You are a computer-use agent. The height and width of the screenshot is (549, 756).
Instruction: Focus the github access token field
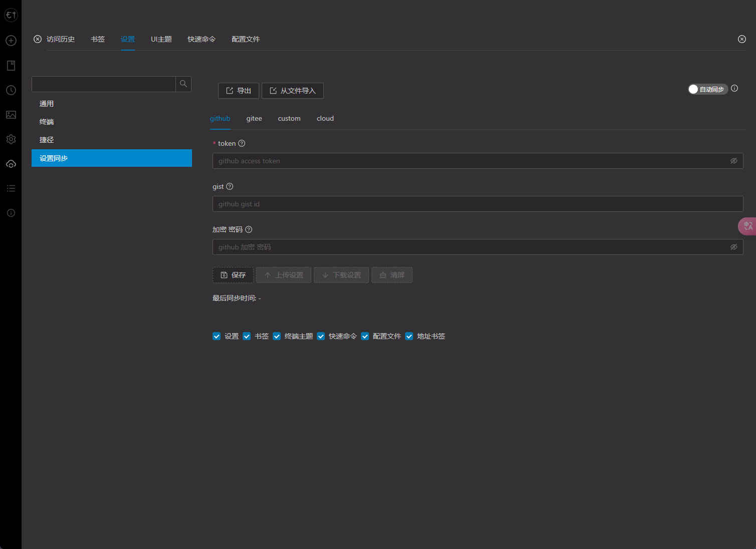pyautogui.click(x=478, y=161)
